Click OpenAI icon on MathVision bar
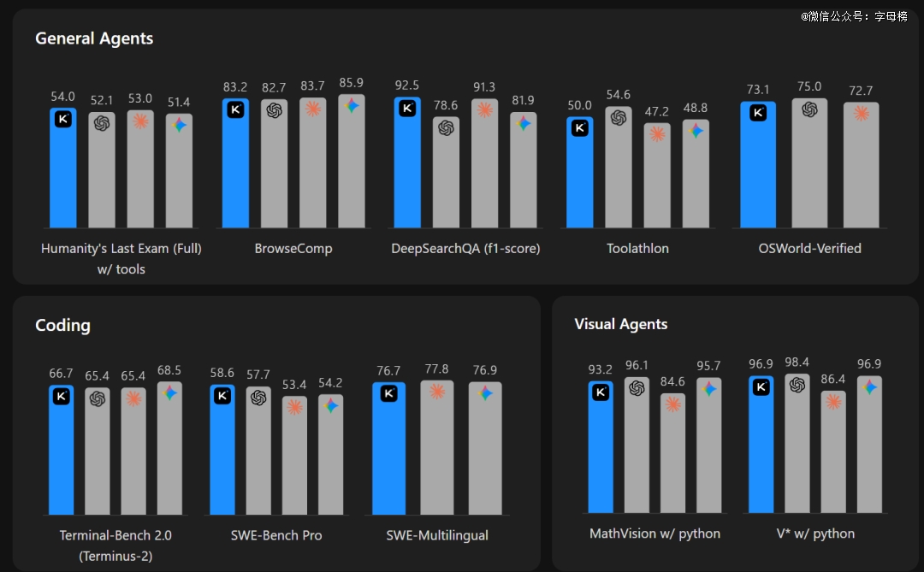 (x=637, y=388)
